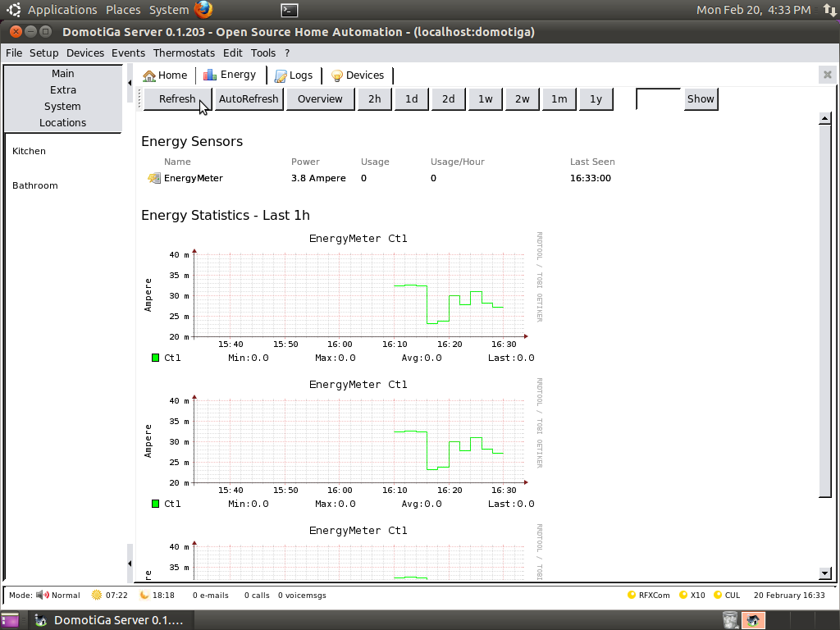Select the 1w time range
The image size is (840, 630).
[x=486, y=99]
